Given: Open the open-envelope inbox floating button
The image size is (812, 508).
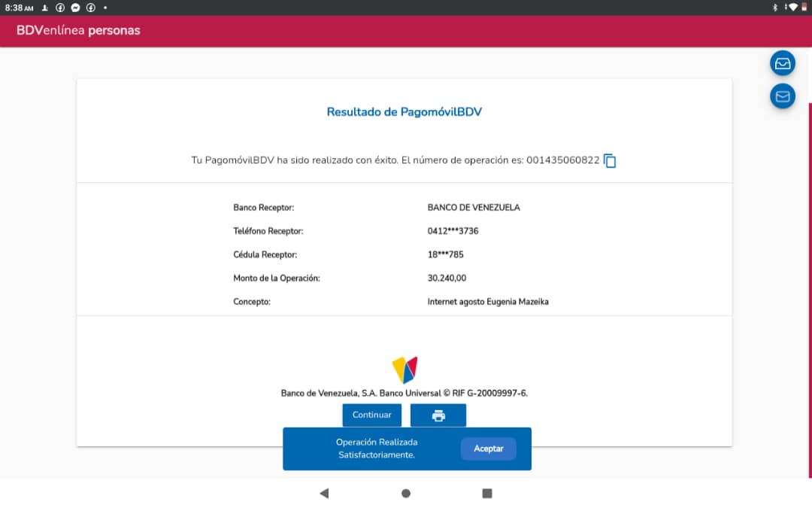Looking at the screenshot, I should (x=783, y=63).
